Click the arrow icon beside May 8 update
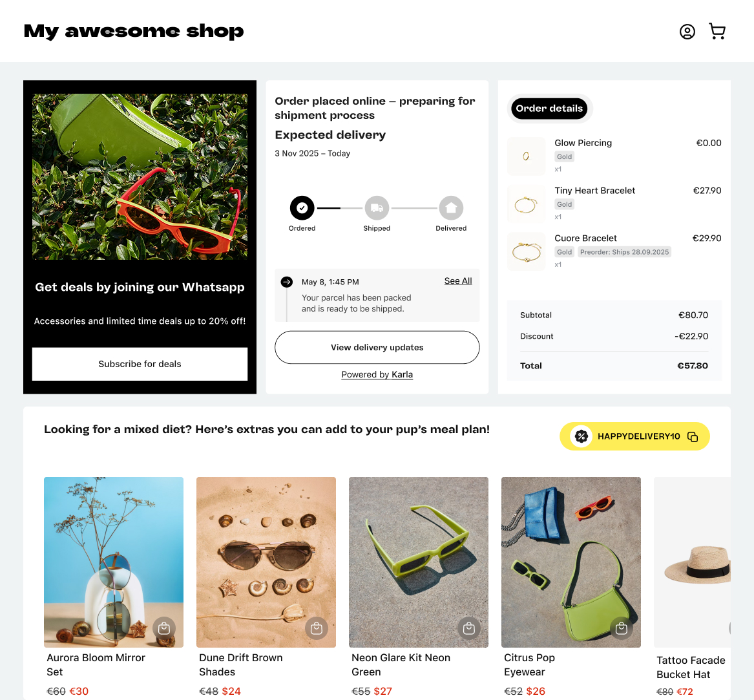This screenshot has height=700, width=754. point(287,282)
